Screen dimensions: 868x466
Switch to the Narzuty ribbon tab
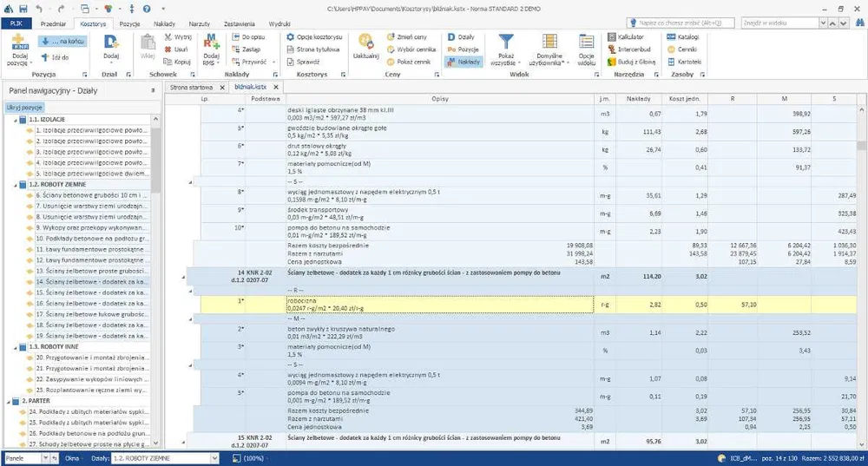[200, 23]
